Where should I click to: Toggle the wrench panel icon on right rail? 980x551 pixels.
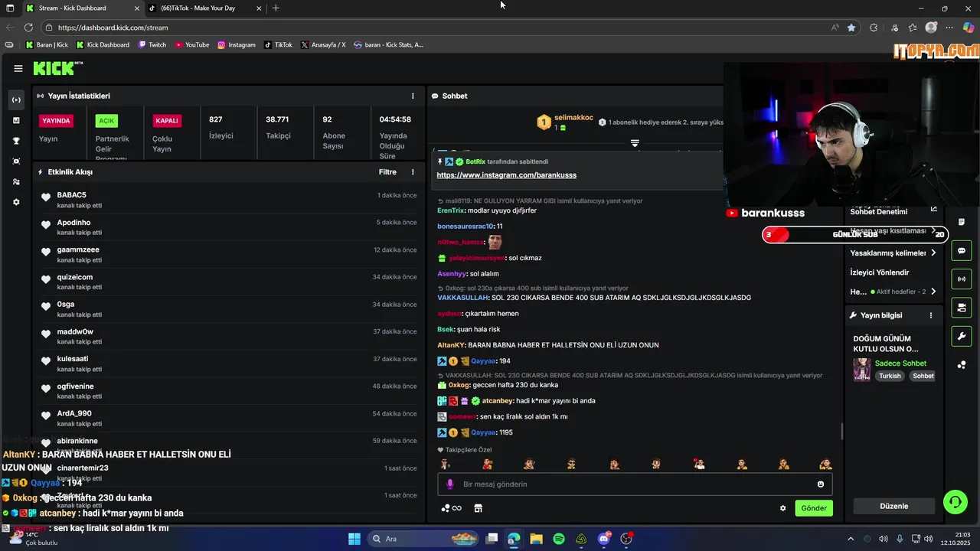point(962,336)
